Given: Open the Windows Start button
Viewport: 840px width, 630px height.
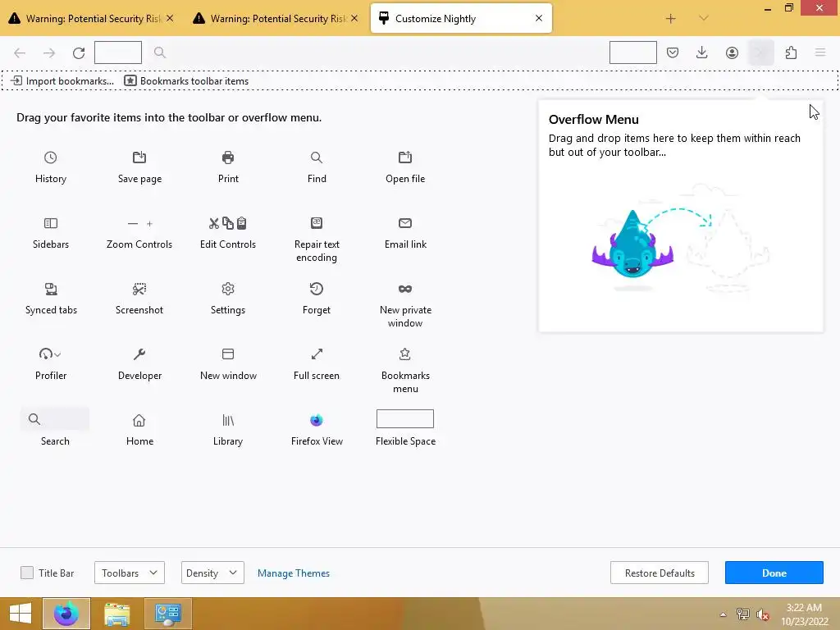Looking at the screenshot, I should [21, 614].
